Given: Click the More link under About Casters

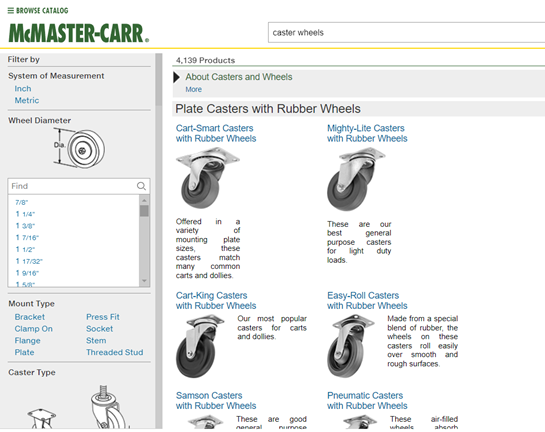Looking at the screenshot, I should 194,89.
